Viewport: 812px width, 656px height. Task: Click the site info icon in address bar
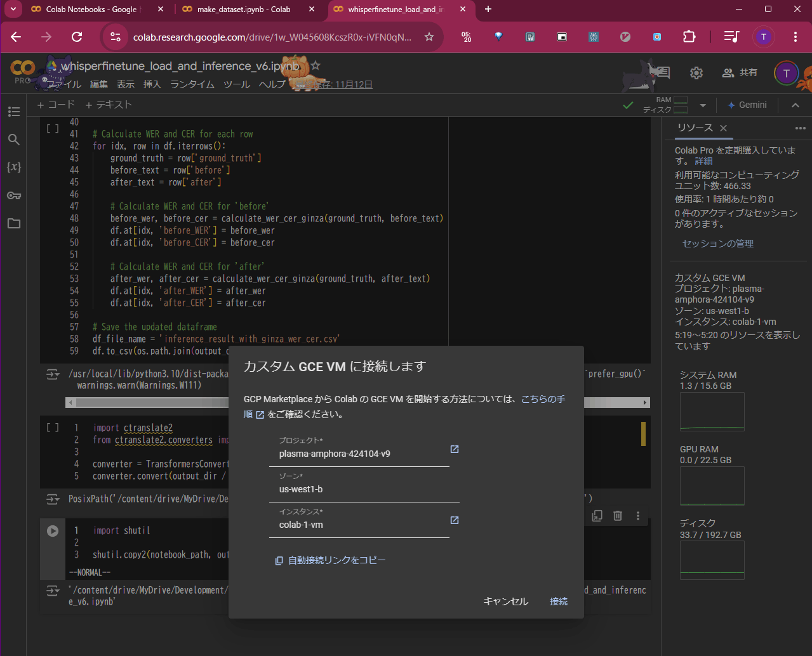point(116,37)
